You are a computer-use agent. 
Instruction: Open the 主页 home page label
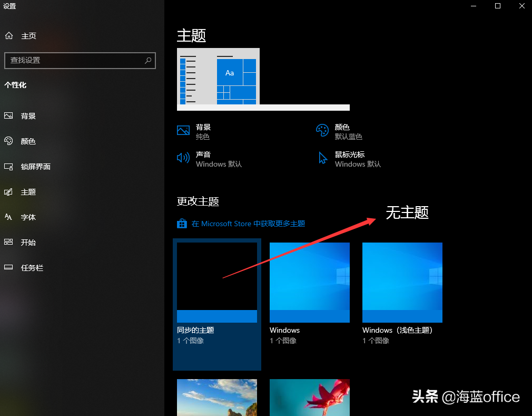tap(28, 36)
